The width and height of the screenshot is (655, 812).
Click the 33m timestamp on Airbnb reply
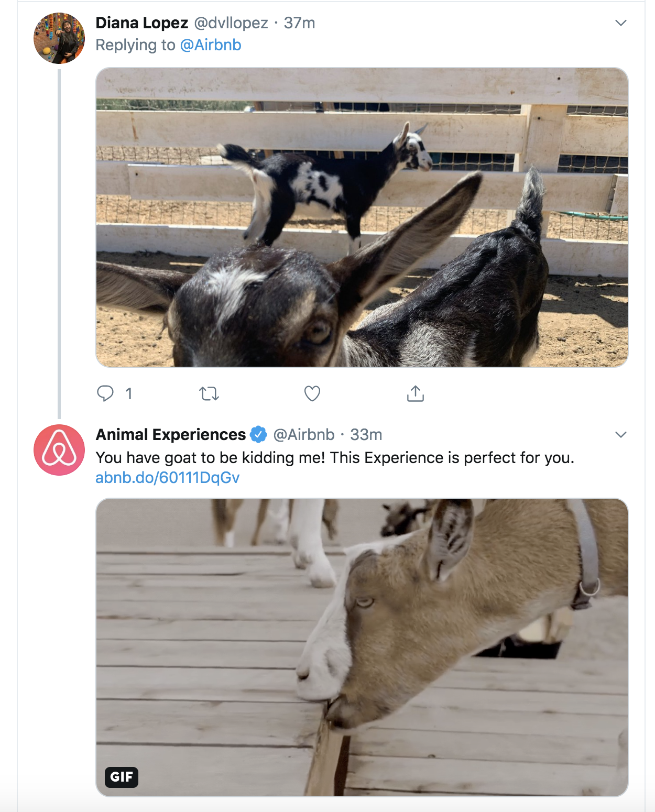tap(366, 435)
